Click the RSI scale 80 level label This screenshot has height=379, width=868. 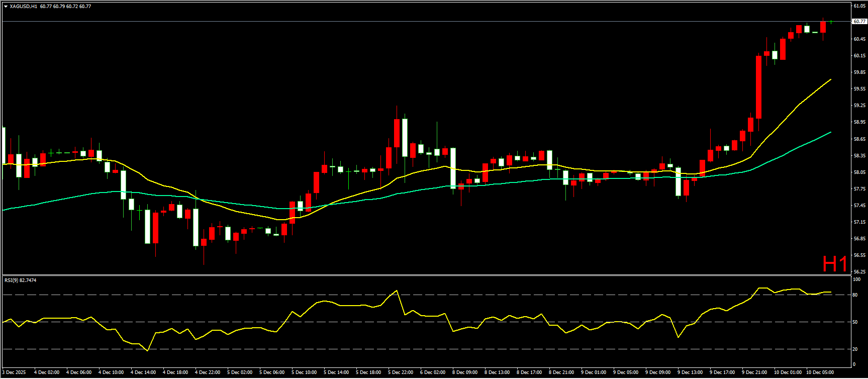coord(855,295)
